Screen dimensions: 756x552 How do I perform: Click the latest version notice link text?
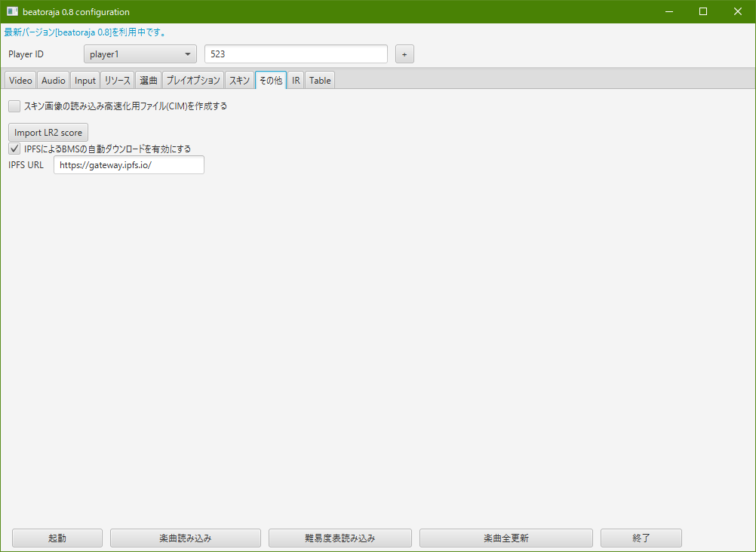[x=85, y=32]
